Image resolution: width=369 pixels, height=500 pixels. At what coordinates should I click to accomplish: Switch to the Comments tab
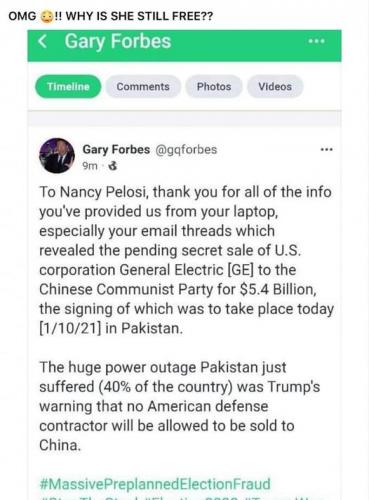(x=143, y=87)
